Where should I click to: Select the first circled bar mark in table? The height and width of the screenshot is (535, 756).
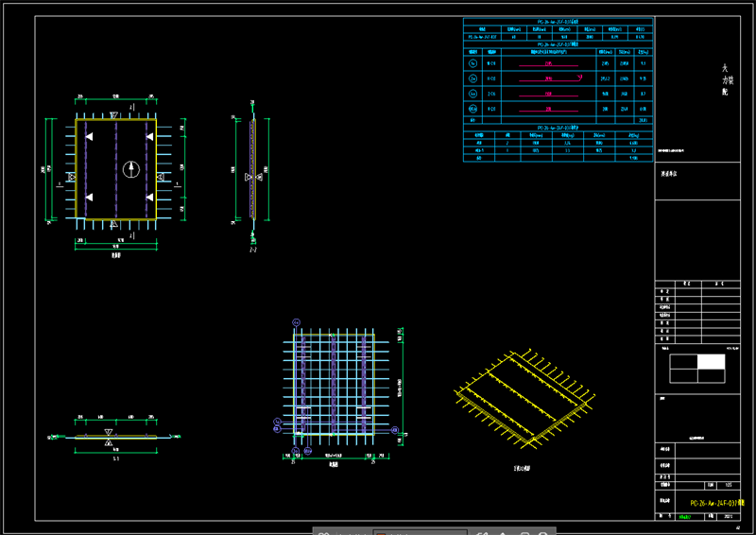tap(473, 63)
